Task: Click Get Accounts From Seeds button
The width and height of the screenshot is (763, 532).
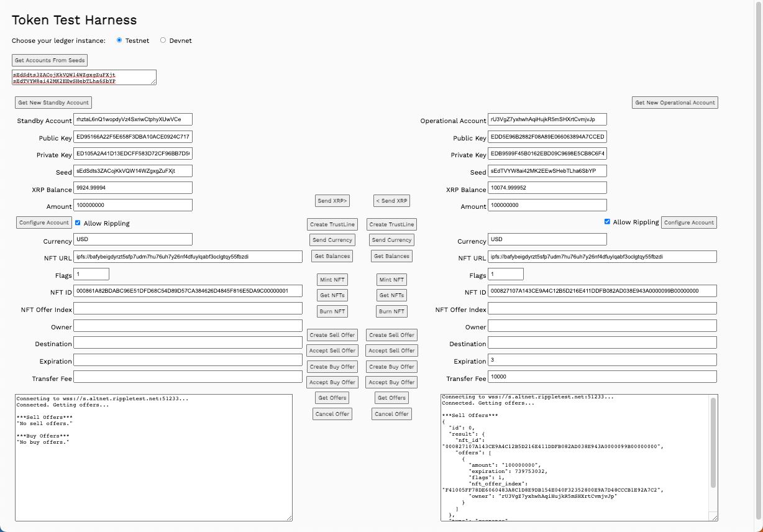Action: point(50,60)
